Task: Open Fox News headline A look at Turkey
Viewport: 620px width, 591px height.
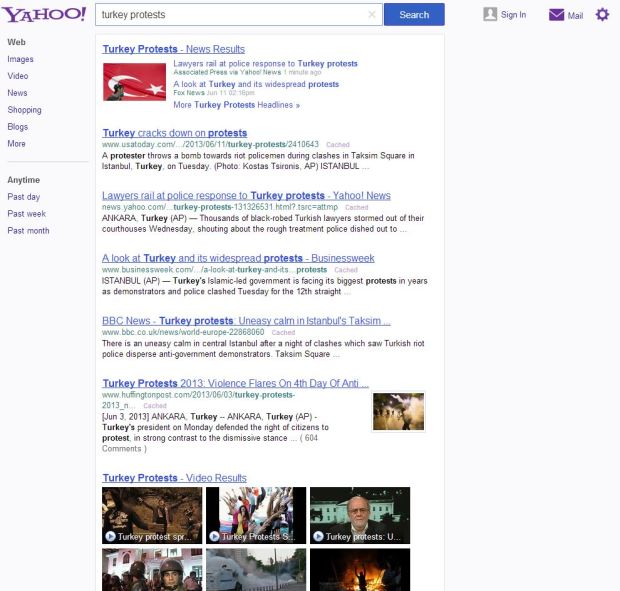Action: point(256,84)
